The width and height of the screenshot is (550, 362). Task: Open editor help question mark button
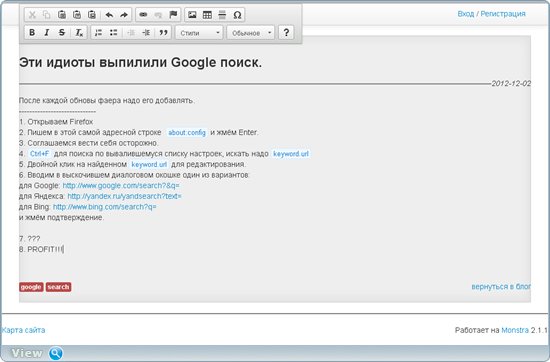pos(286,33)
